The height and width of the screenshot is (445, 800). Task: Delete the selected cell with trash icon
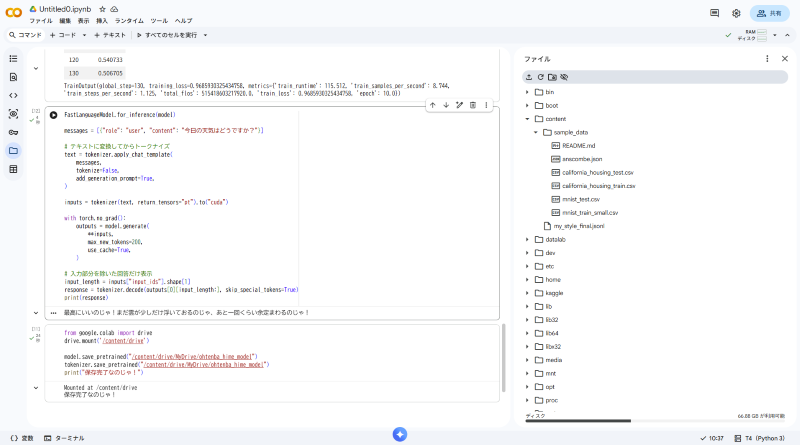[x=472, y=105]
